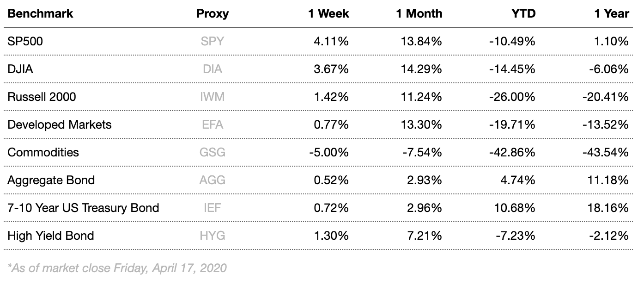Click the HYG high yield ticker
The height and width of the screenshot is (286, 644).
[x=212, y=236]
